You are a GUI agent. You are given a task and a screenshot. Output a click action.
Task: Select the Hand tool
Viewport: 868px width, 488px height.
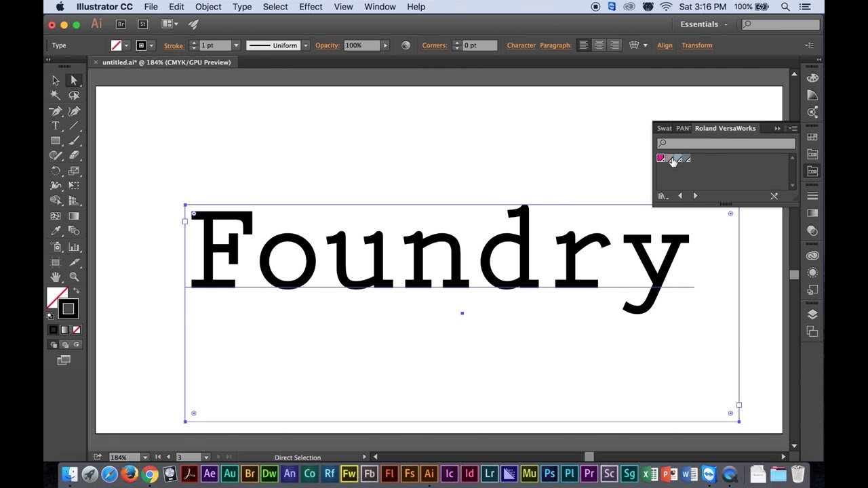[56, 277]
